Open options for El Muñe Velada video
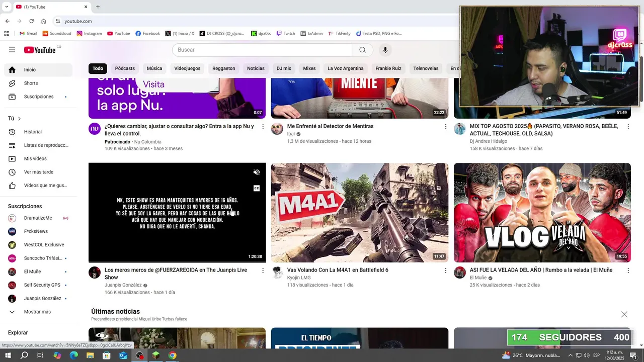The height and width of the screenshot is (362, 644). click(628, 270)
